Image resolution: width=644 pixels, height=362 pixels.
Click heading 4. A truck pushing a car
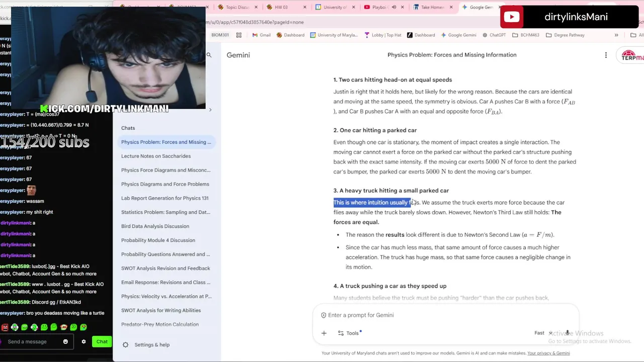tap(390, 286)
